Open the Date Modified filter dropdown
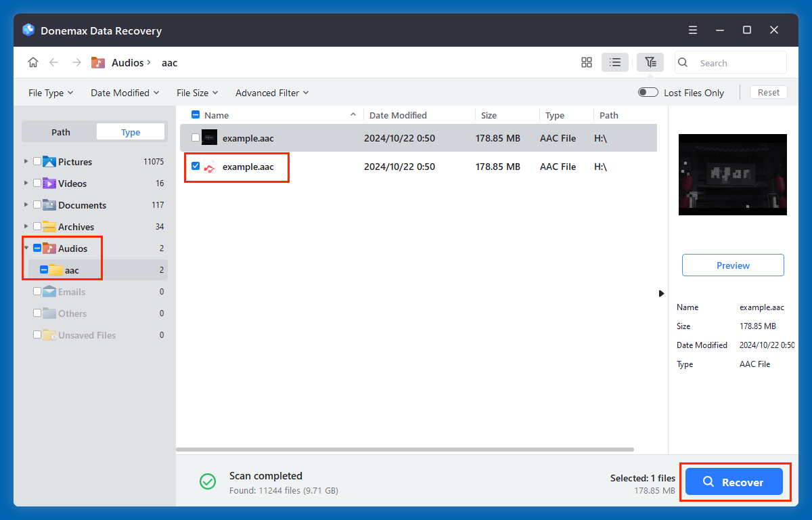The image size is (812, 520). point(125,92)
